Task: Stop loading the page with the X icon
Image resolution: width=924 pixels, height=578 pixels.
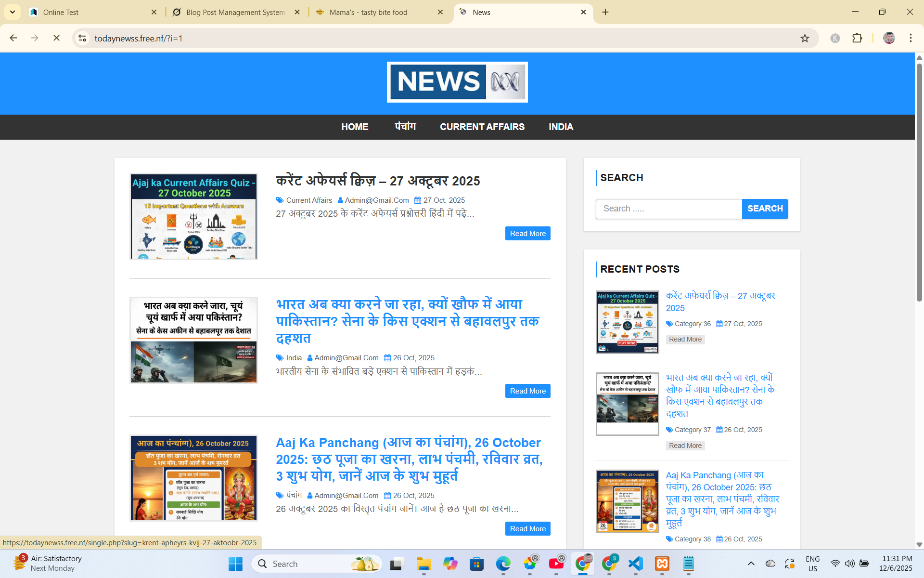Action: (x=56, y=38)
